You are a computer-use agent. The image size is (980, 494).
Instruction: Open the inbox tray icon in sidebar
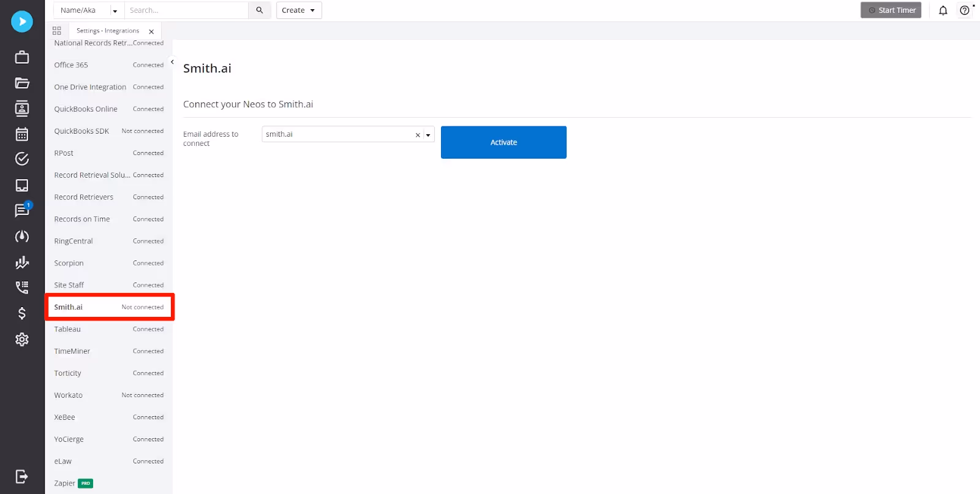click(22, 185)
